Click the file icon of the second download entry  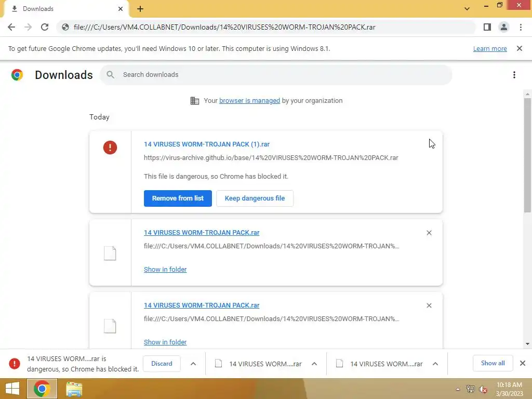(110, 254)
